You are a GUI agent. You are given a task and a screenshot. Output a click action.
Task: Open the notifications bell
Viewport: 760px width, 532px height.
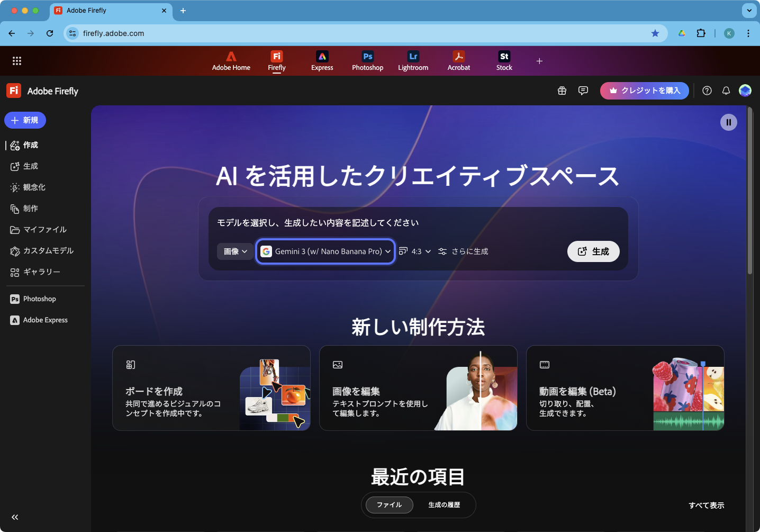coord(726,91)
